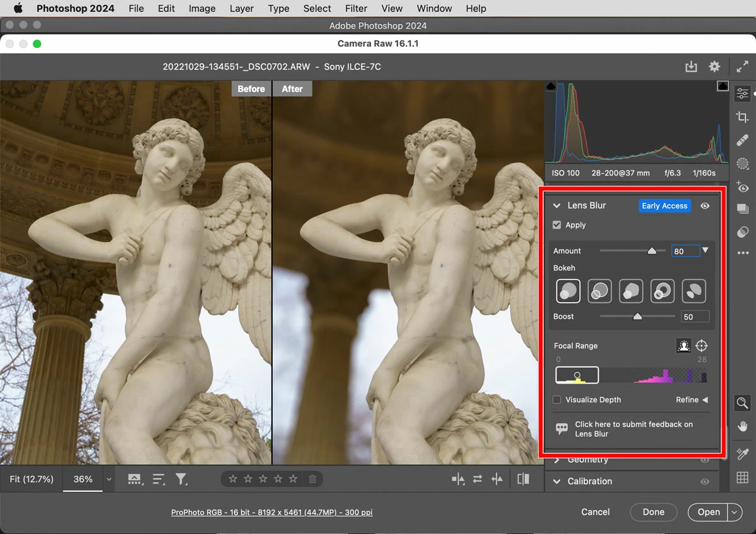
Task: Open the filmstrip sort icon
Action: [159, 479]
